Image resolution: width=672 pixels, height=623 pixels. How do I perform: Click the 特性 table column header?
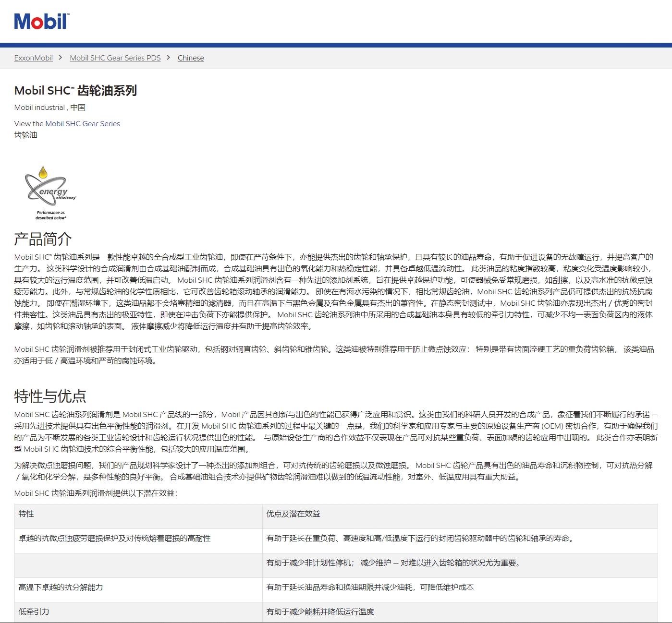click(138, 516)
